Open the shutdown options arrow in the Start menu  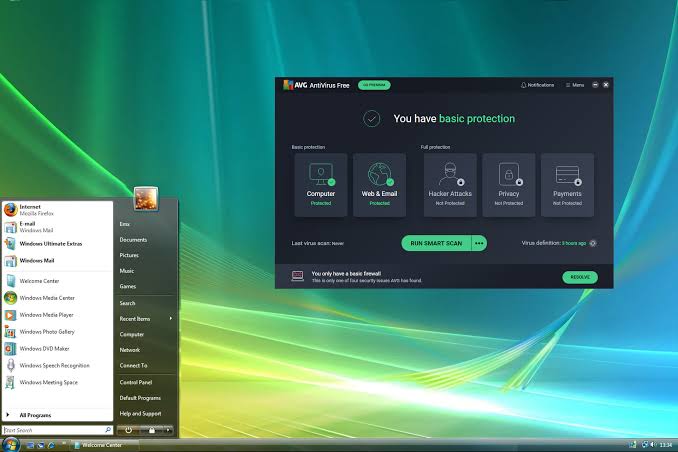pos(169,430)
